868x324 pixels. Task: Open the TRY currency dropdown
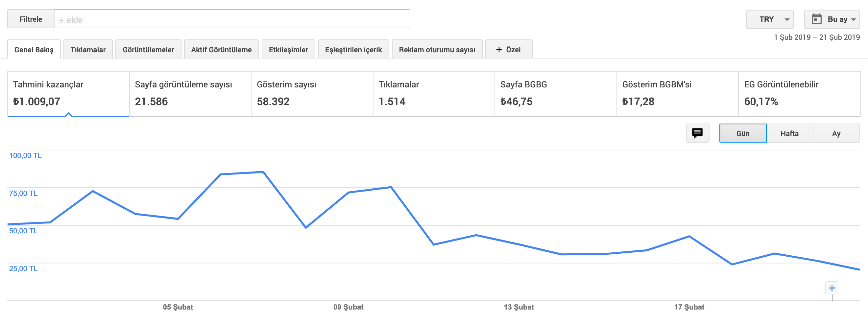(770, 19)
